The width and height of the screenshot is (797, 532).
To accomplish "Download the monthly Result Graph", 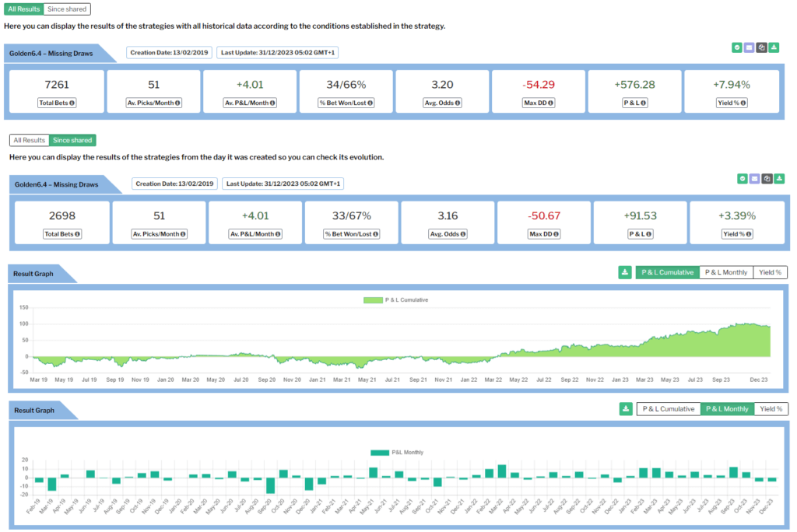I will point(624,408).
